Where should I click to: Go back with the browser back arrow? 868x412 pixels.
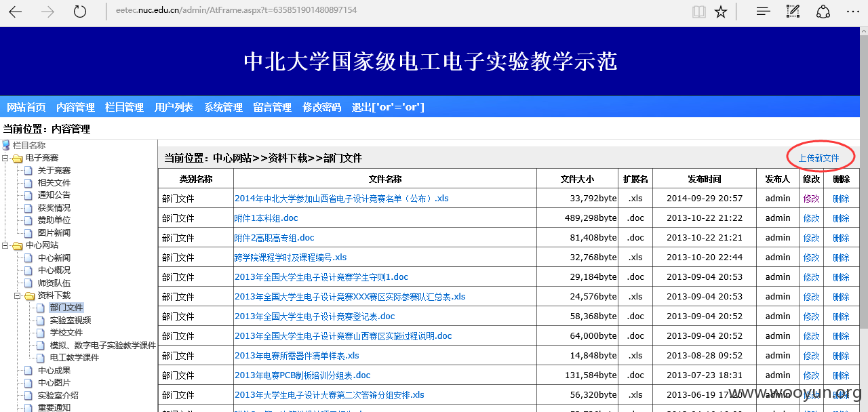click(x=15, y=12)
